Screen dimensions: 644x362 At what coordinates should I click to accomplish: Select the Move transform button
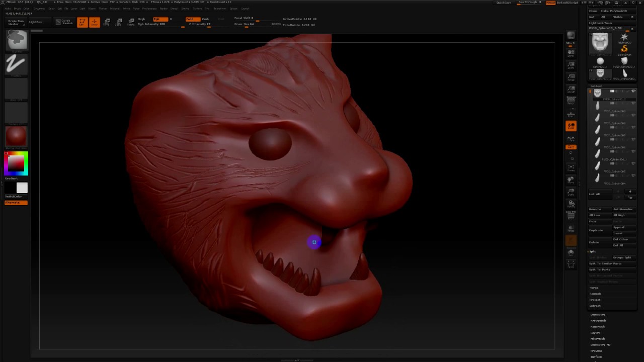(x=107, y=22)
